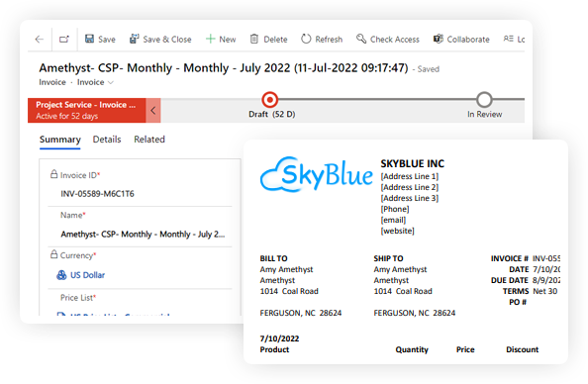Click the [Phone] placeholder
588x384 pixels.
click(395, 209)
